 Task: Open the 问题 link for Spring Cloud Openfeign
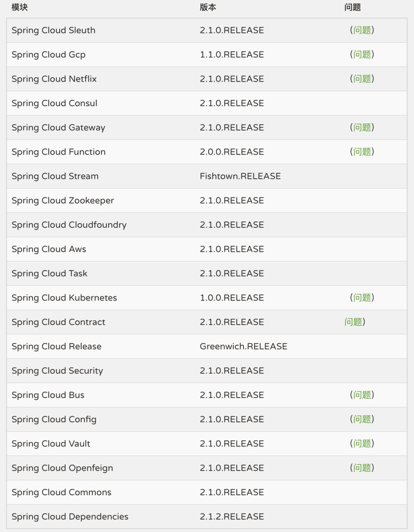[362, 468]
